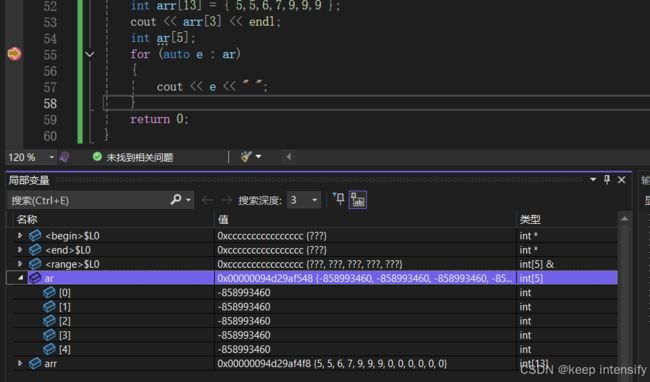This screenshot has height=382, width=650.
Task: Open the 120 % zoom dropdown
Action: click(x=51, y=157)
